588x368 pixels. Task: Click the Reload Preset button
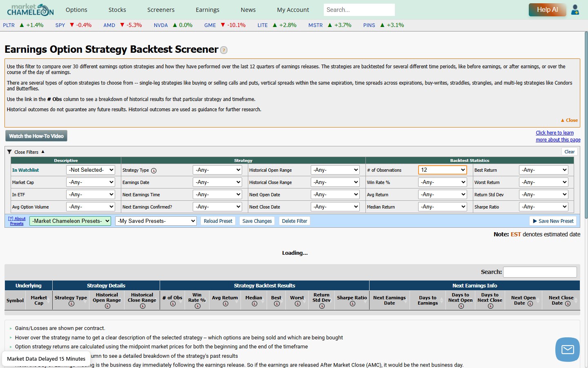tap(218, 221)
